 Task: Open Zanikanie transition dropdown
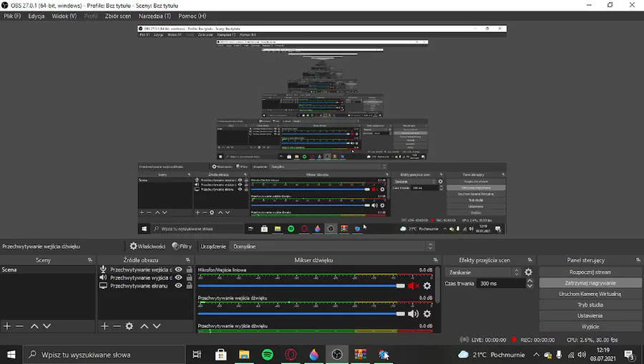(x=483, y=272)
